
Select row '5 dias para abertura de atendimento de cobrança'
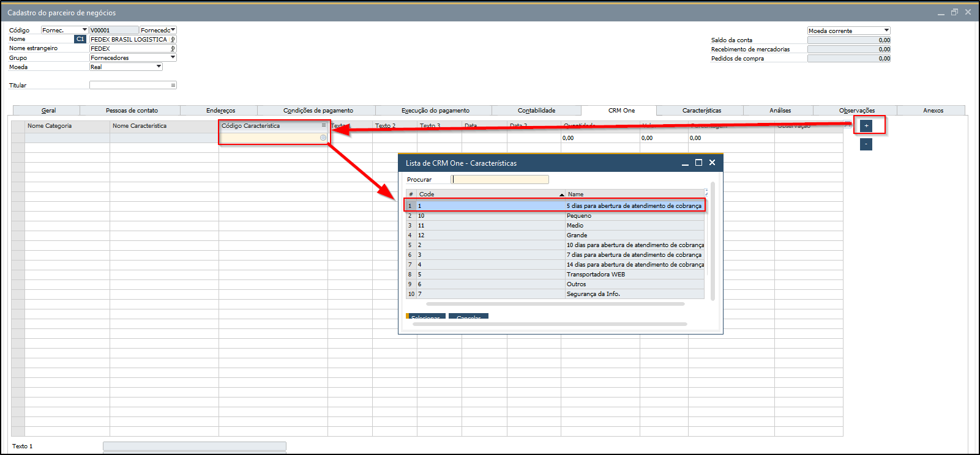click(x=555, y=205)
